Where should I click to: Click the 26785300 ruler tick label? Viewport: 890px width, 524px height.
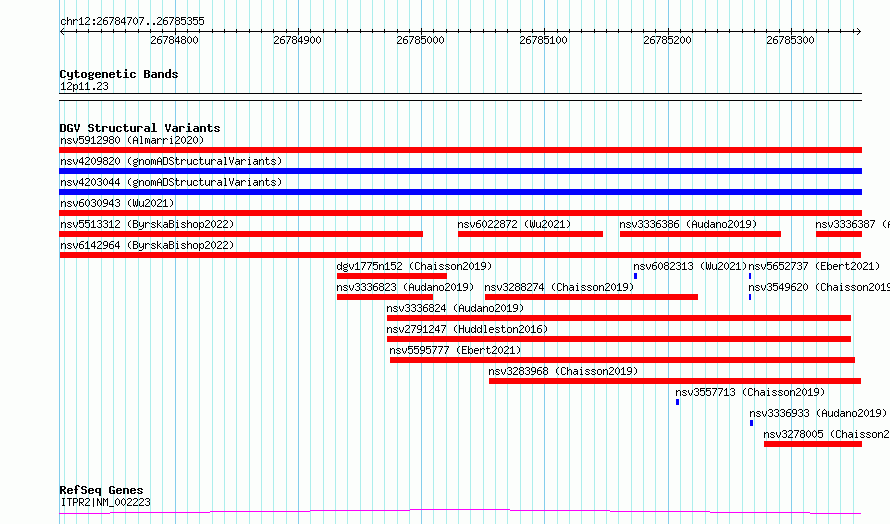791,40
